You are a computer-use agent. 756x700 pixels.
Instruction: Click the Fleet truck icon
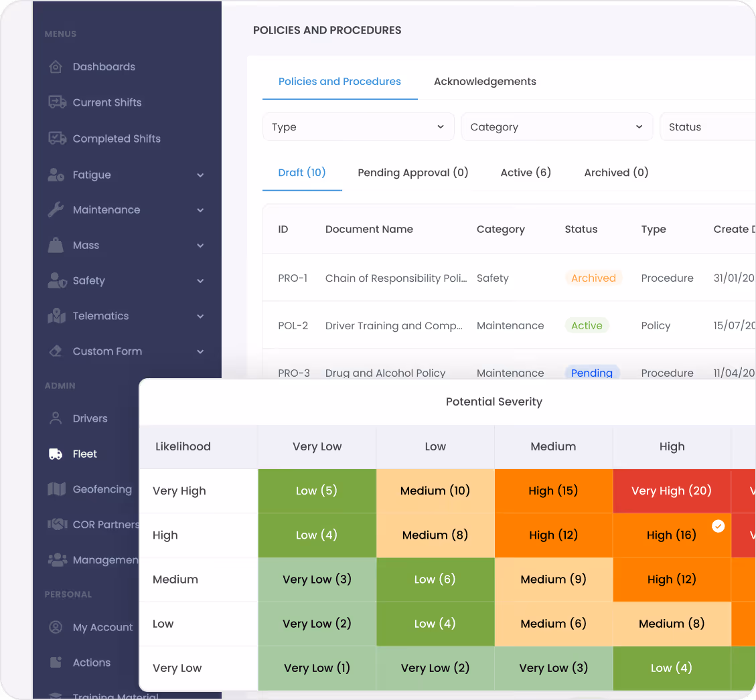click(x=56, y=454)
